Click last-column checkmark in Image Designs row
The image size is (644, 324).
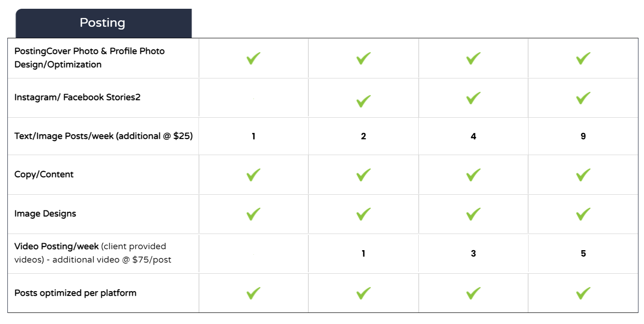[x=583, y=214]
